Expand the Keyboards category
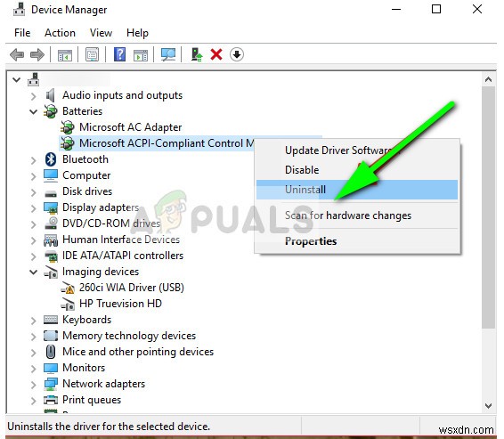Viewport: 504px width, 439px height. coord(34,321)
